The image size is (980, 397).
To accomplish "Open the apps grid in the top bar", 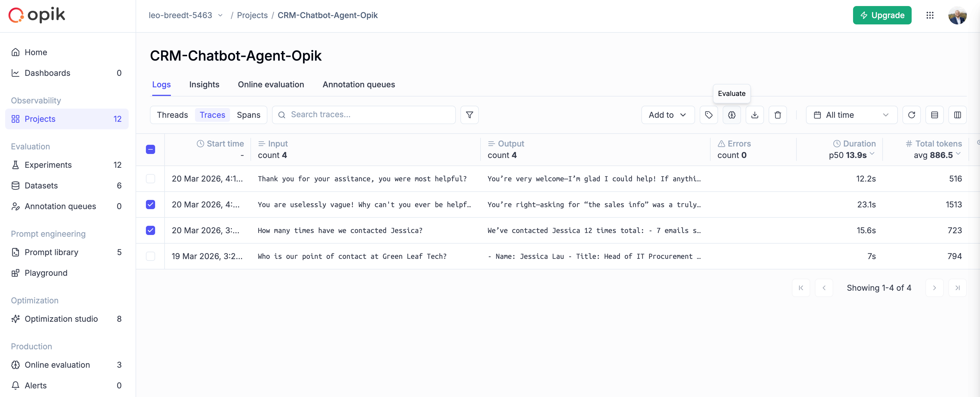I will (931, 15).
